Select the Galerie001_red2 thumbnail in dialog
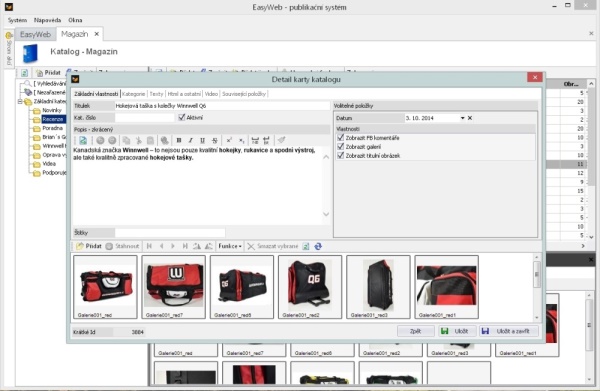Screen dimensions: 600x391 click(310, 287)
